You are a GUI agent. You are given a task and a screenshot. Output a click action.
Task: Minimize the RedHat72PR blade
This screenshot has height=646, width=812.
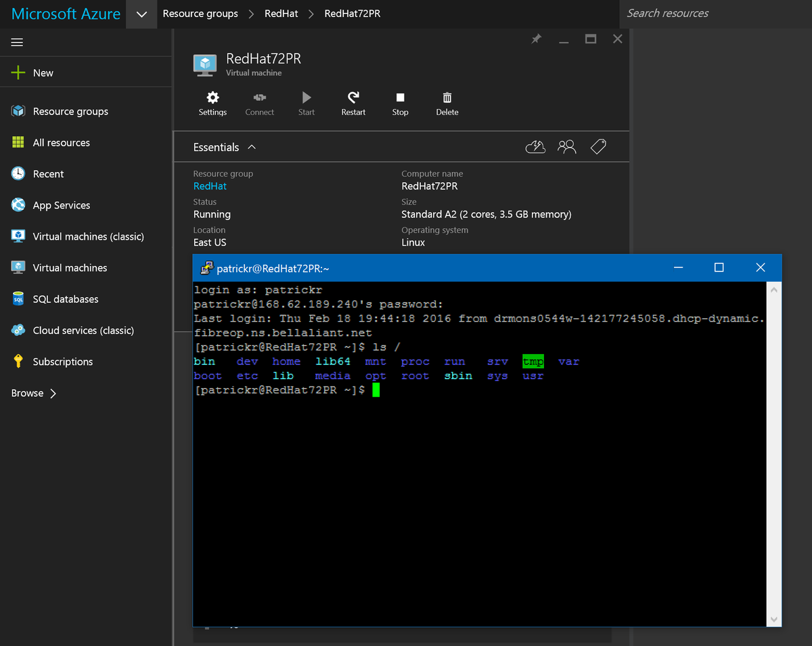(564, 41)
